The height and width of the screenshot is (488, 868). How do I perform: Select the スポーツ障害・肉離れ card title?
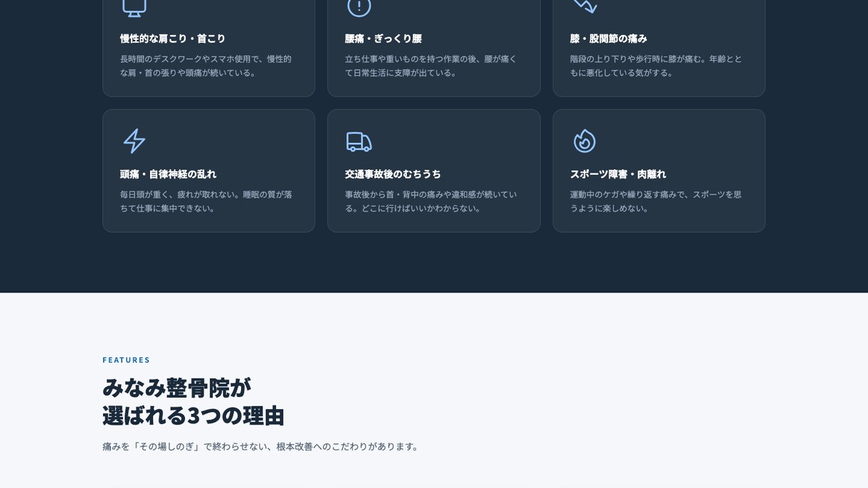click(x=618, y=174)
